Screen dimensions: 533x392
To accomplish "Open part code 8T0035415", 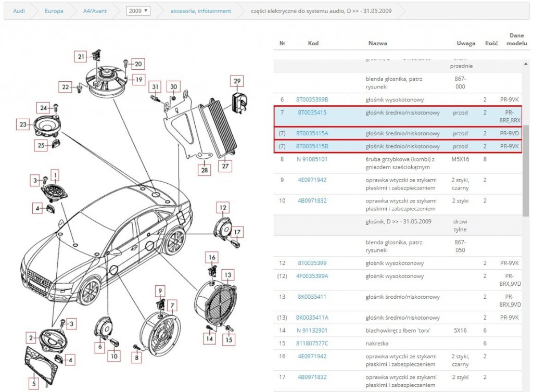I will point(312,112).
